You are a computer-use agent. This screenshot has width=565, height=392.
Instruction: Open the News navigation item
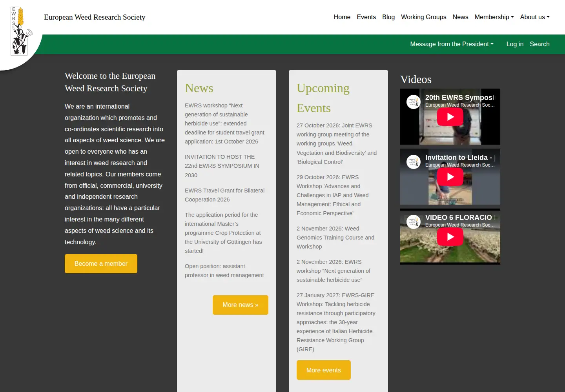[x=460, y=17]
